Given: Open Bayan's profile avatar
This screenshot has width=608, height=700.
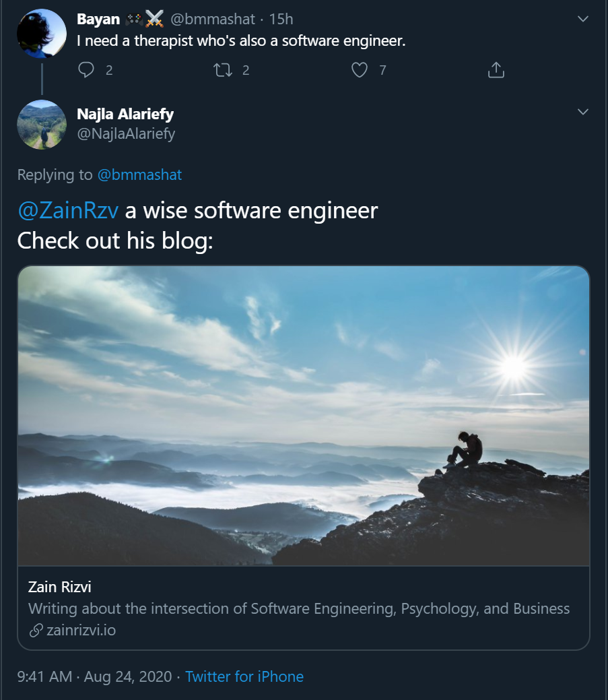Looking at the screenshot, I should tap(42, 34).
